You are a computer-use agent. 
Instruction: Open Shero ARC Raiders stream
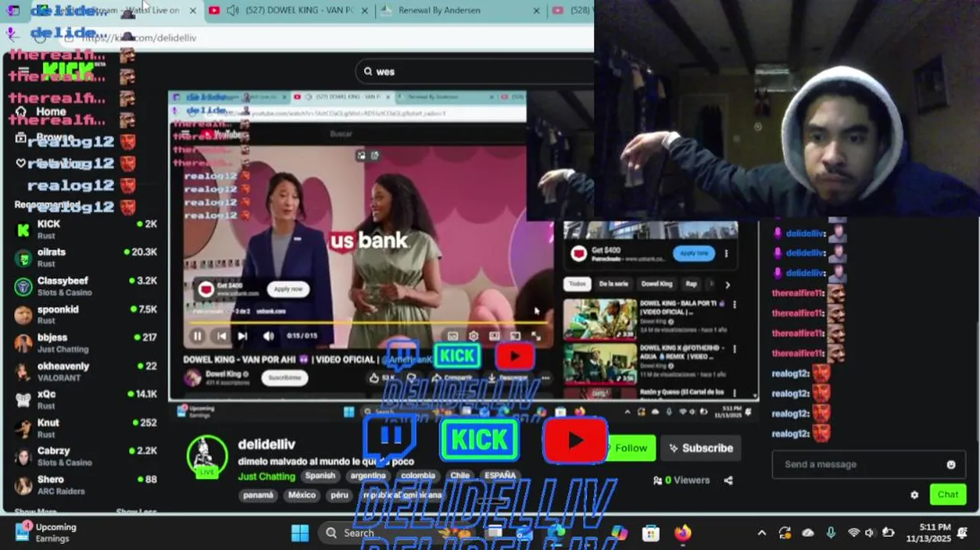click(x=85, y=485)
